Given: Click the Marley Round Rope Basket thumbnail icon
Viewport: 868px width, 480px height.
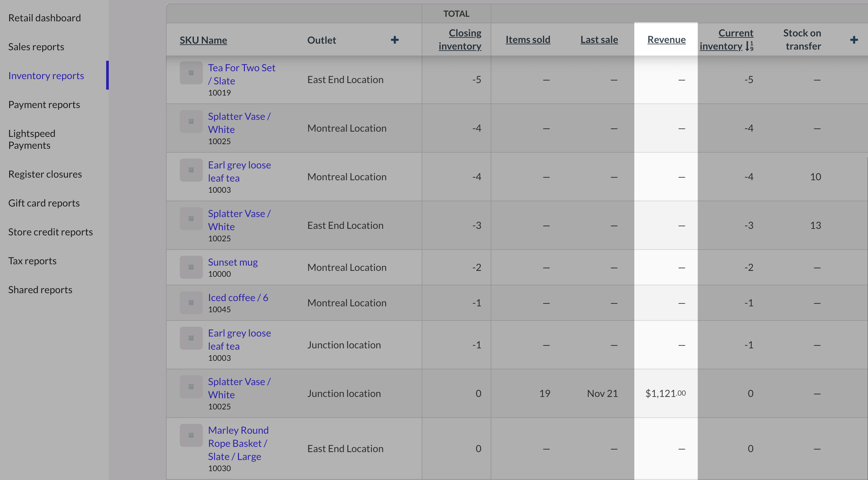Looking at the screenshot, I should coord(191,435).
